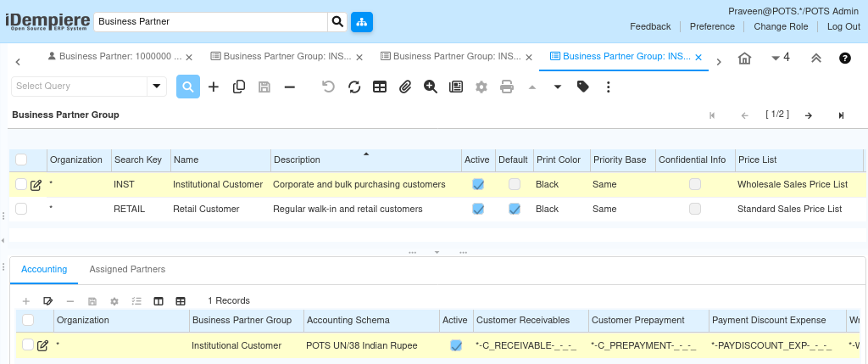Click the Delete minus icon in main toolbar
Image resolution: width=868 pixels, height=364 pixels.
point(290,87)
